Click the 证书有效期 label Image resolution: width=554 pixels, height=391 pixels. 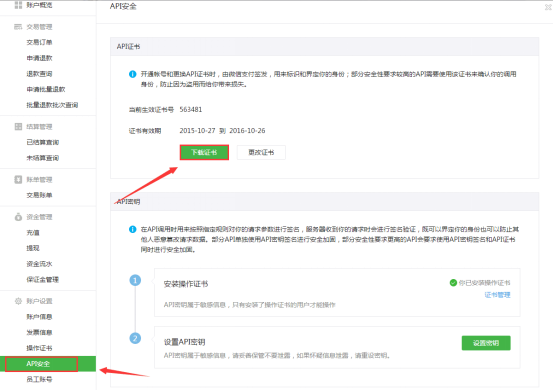tap(145, 131)
